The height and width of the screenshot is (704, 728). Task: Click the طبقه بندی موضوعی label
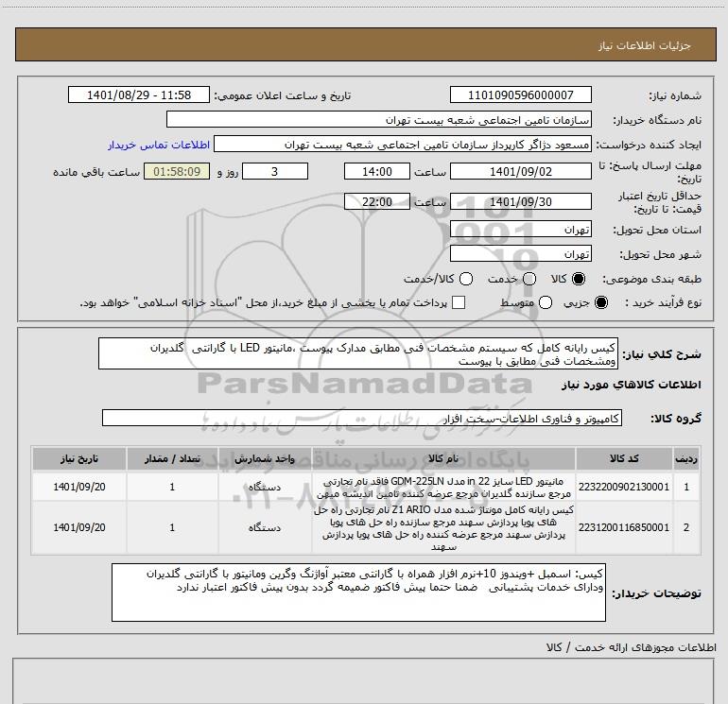651,280
